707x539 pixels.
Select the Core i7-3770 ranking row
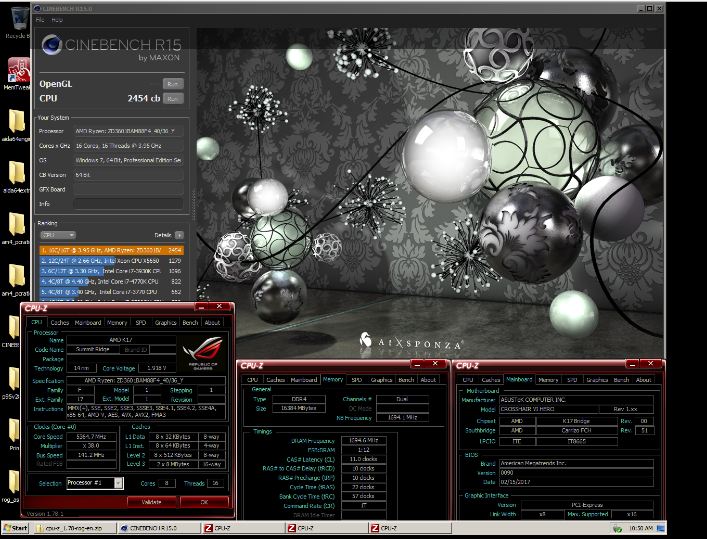tap(111, 291)
